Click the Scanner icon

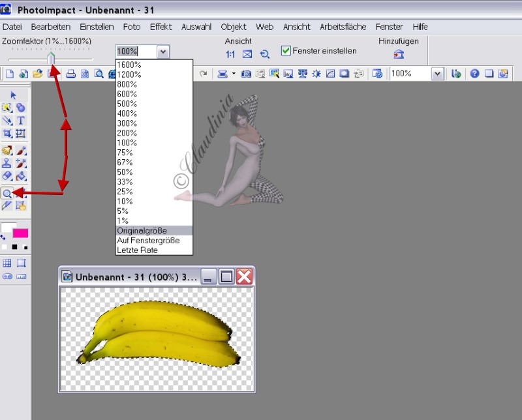point(223,74)
